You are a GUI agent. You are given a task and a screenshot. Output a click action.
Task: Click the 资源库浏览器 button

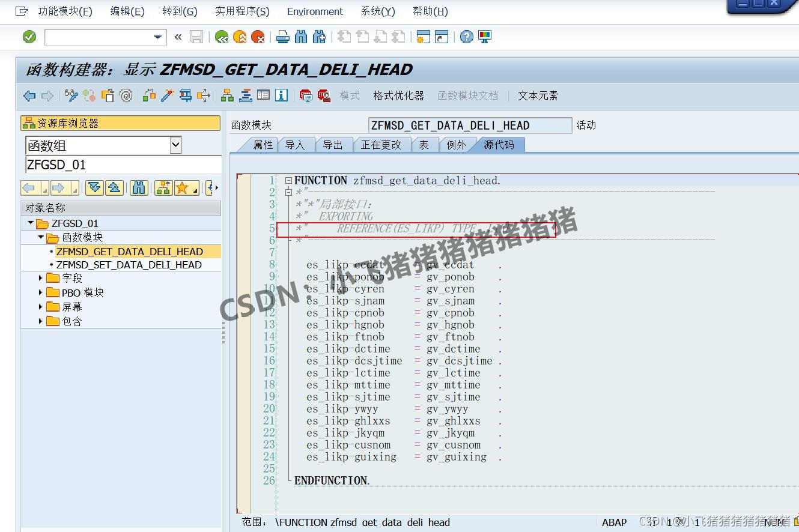coord(121,123)
